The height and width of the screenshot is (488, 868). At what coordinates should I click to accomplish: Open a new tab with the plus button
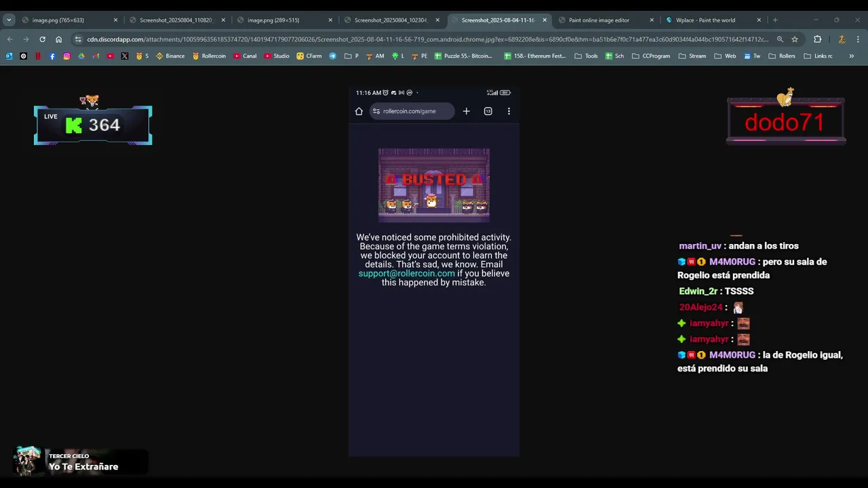pyautogui.click(x=775, y=20)
